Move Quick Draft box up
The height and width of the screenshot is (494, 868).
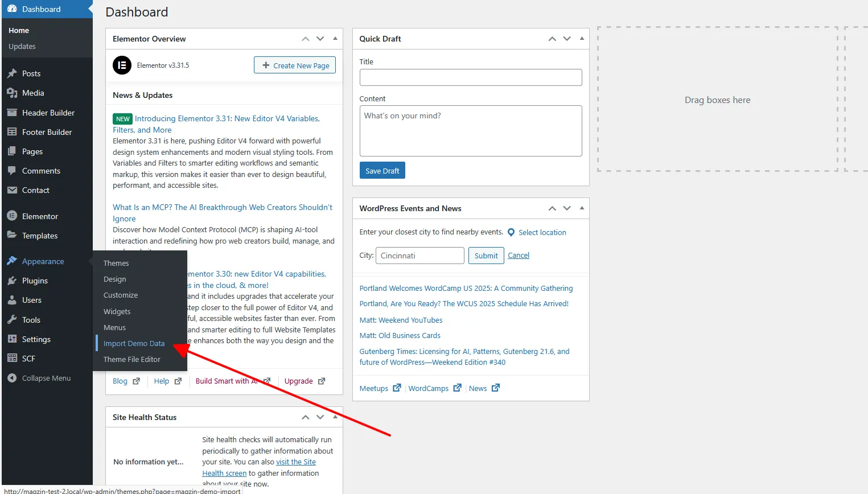pyautogui.click(x=552, y=39)
